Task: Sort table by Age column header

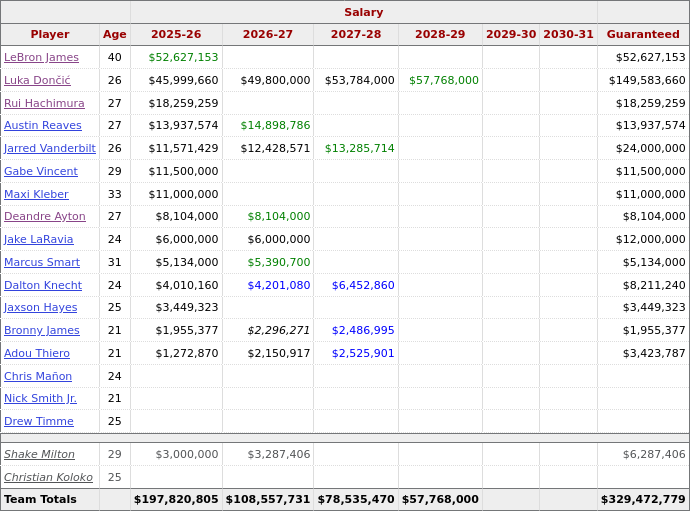Action: (x=115, y=34)
